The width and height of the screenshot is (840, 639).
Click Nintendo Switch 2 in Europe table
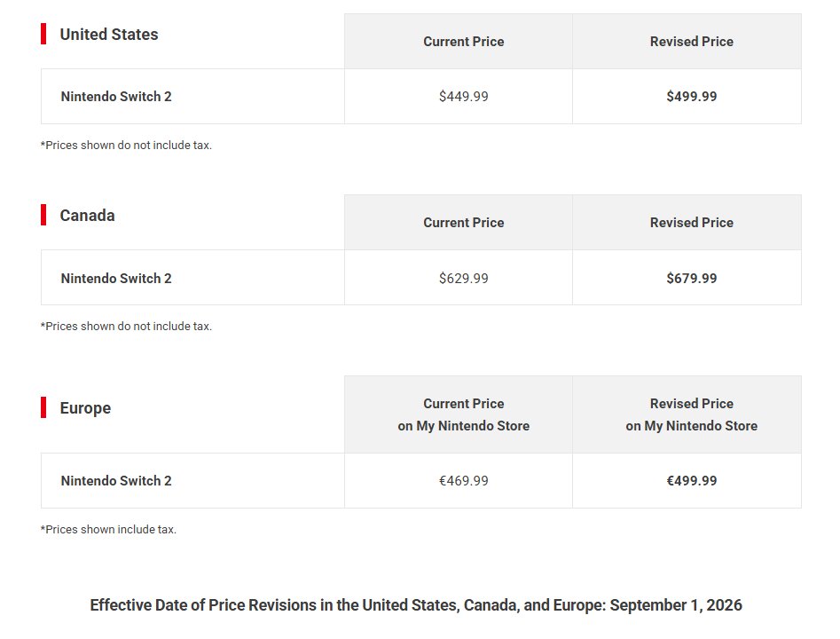tap(116, 481)
